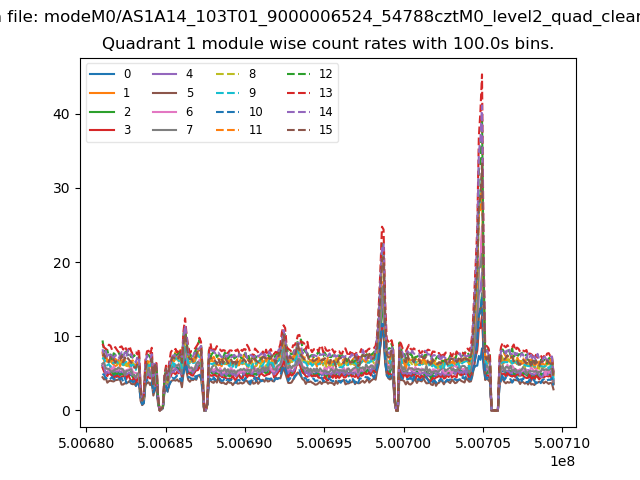This screenshot has width=640, height=480.
Task: Click the blue line swatch for module 0
Action: coord(102,74)
